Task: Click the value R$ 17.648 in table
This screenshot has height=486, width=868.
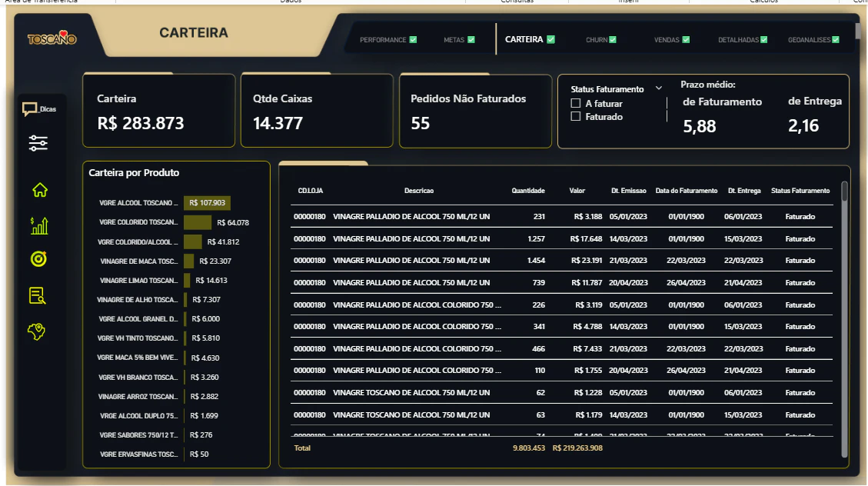Action: [x=587, y=238]
